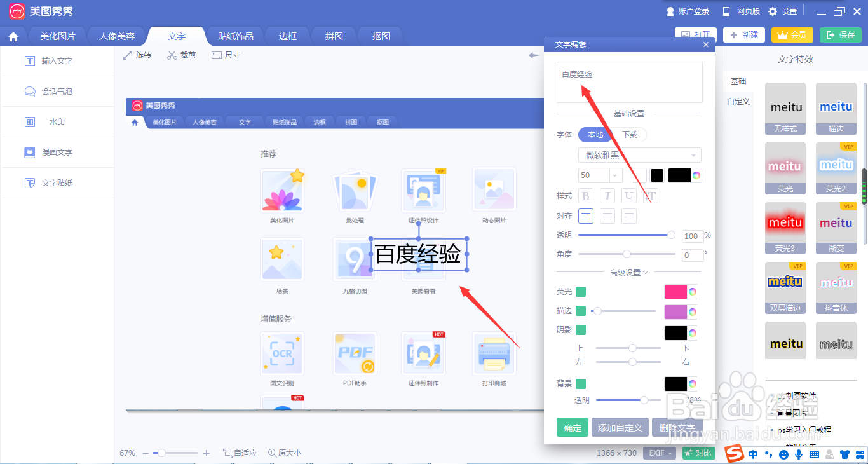Click 删除文字 button
The height and width of the screenshot is (464, 868).
677,428
